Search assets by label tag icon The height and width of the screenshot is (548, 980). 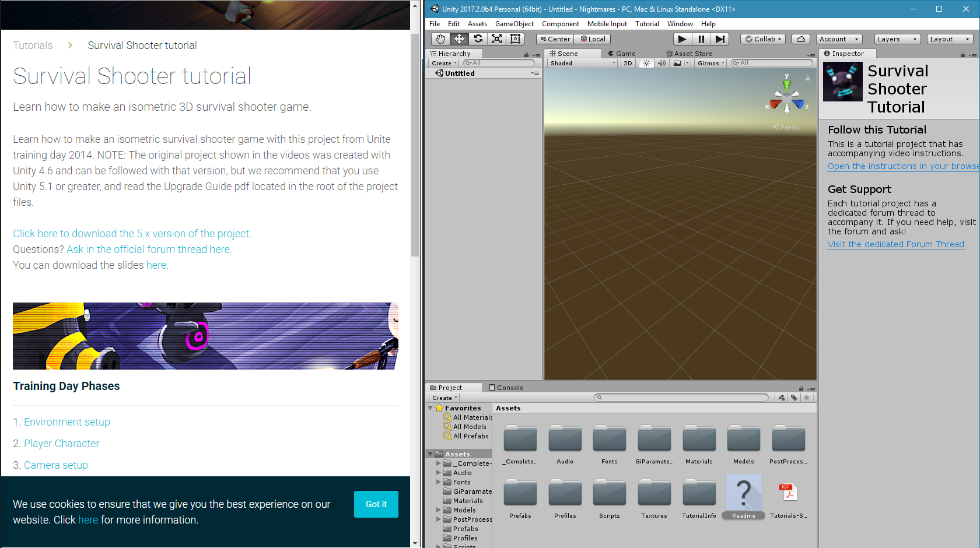(x=794, y=398)
